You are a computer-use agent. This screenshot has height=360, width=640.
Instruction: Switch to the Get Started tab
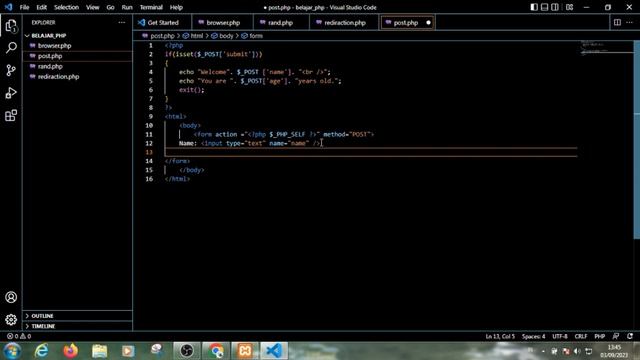click(x=162, y=22)
